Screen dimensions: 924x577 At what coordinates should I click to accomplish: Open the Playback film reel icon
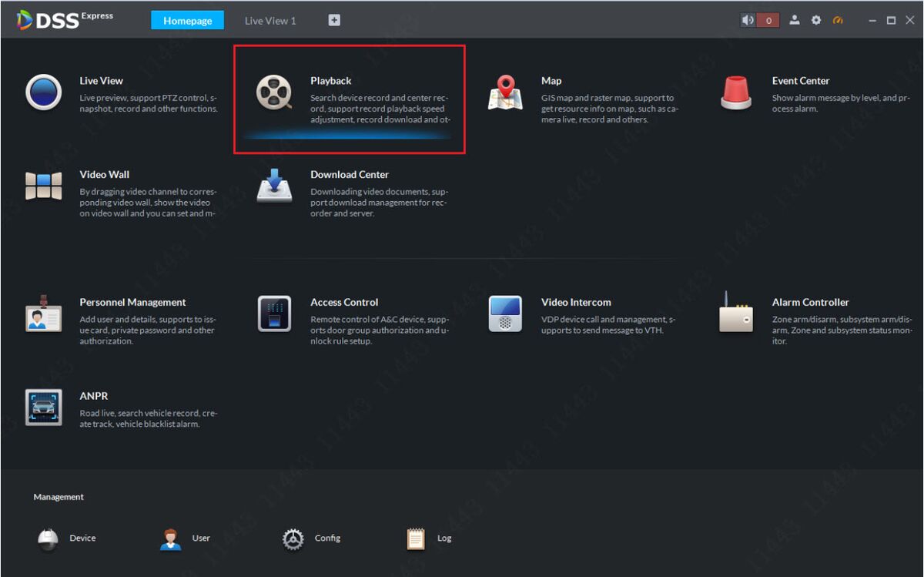coord(274,92)
